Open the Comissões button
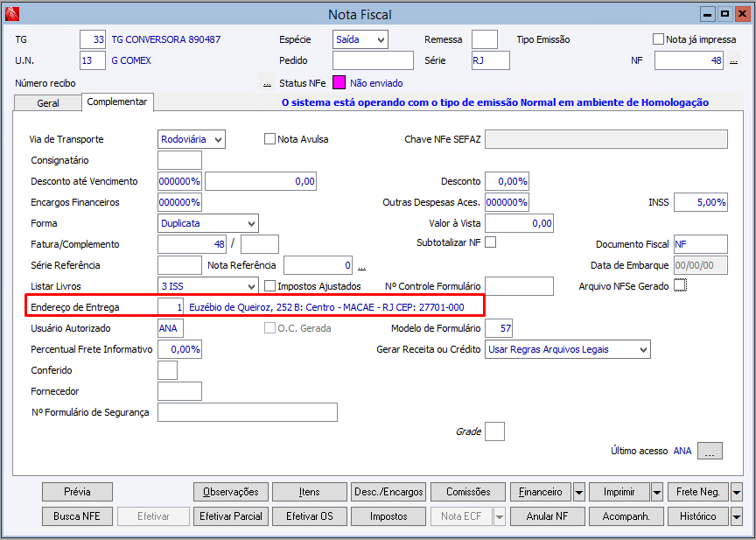Screen dimensions: 756x540 tap(468, 492)
